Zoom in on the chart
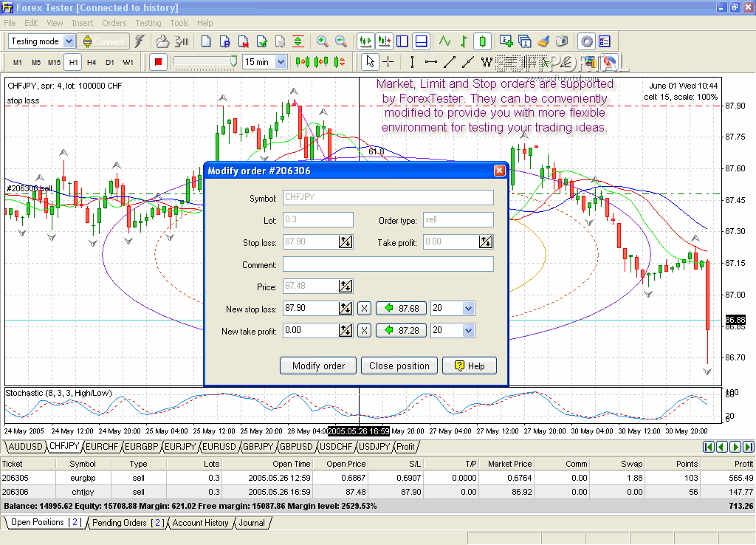 322,41
